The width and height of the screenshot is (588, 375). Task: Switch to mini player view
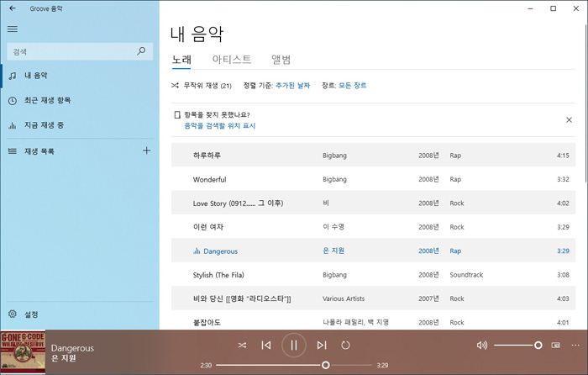click(556, 345)
